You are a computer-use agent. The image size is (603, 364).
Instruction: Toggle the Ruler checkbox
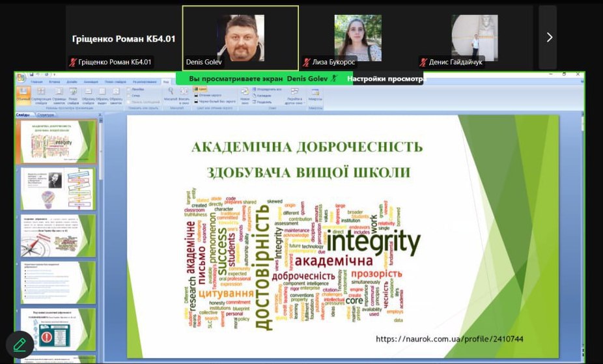click(129, 89)
